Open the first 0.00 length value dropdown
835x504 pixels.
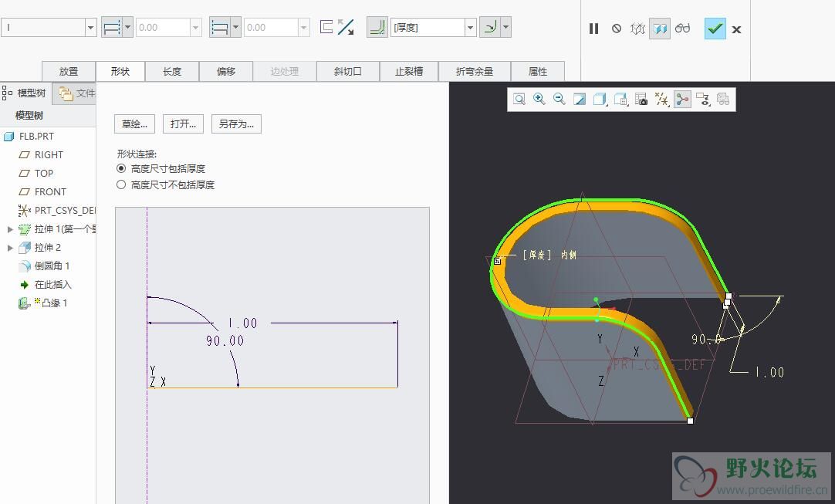[x=196, y=28]
